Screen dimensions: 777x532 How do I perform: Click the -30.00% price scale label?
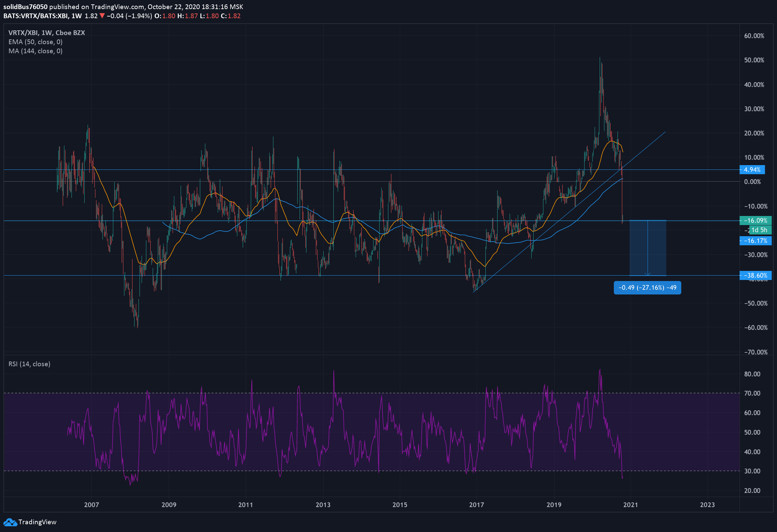pos(756,255)
